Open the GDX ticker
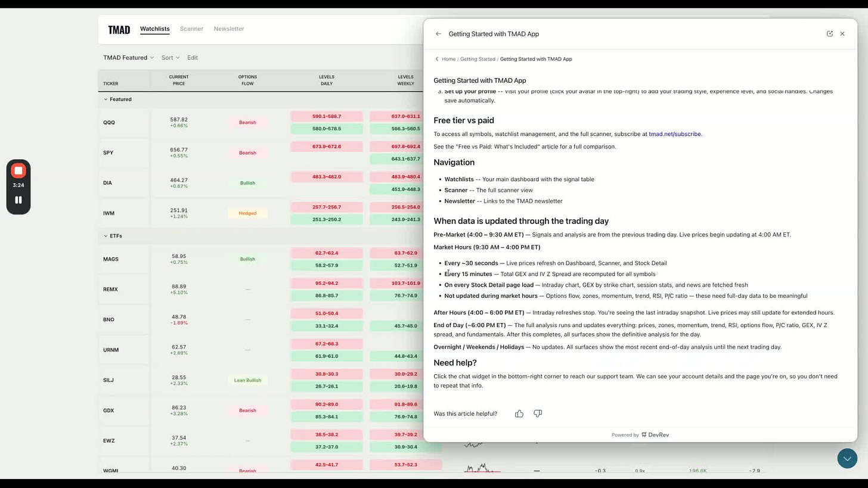 tap(108, 411)
